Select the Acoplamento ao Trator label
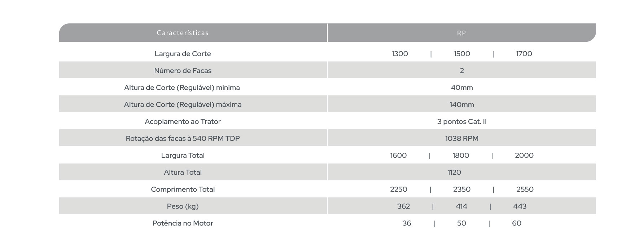 click(x=183, y=121)
